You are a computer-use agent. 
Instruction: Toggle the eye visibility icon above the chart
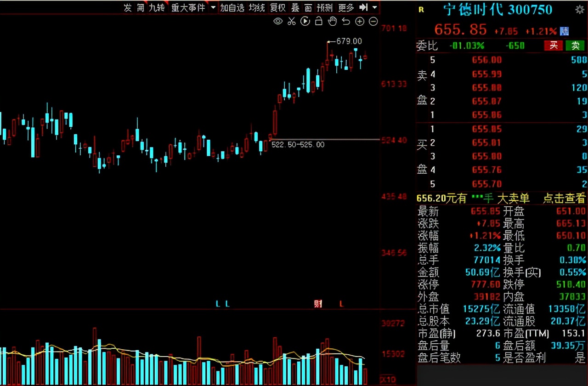click(278, 21)
